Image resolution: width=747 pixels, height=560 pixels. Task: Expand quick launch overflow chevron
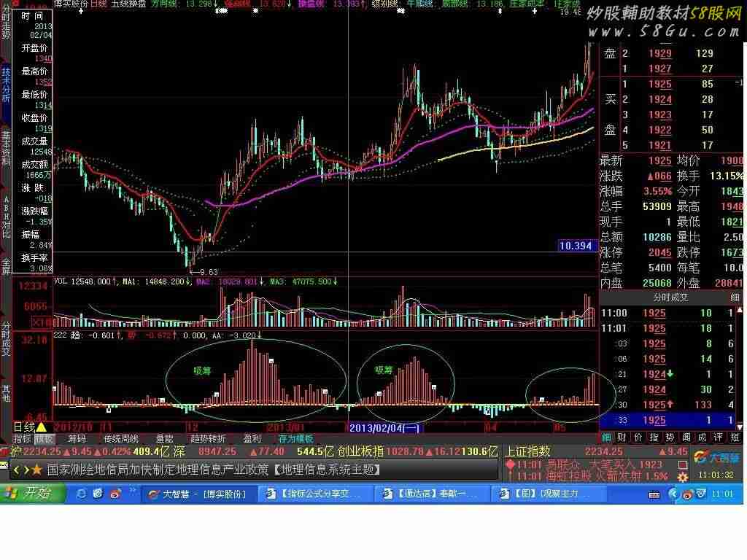133,491
